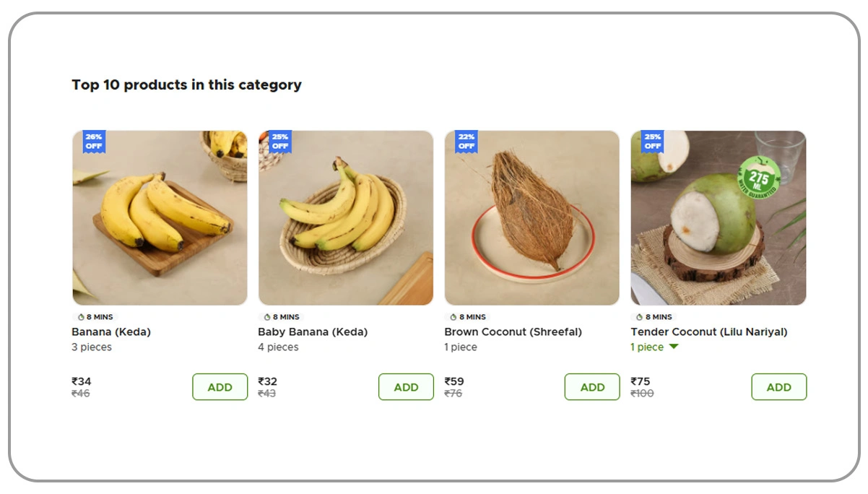Open the Brown Coconut (Shreefal) product link
Screen dimensions: 868x494
point(513,331)
